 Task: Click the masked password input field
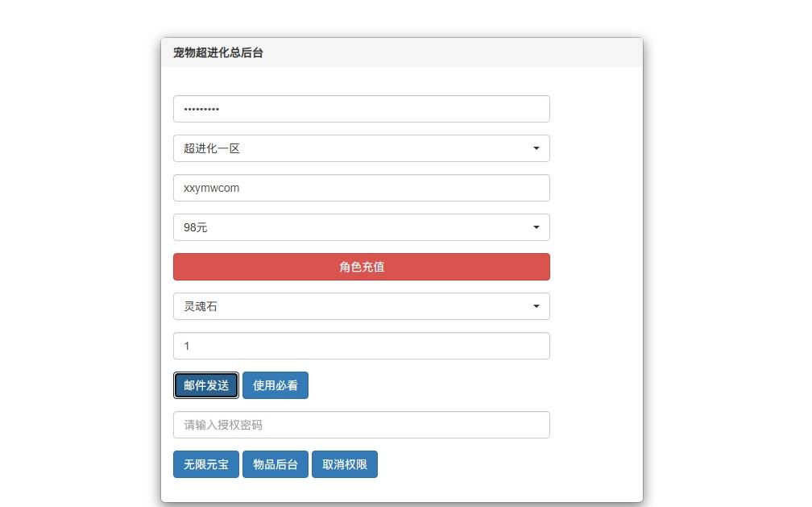(x=362, y=109)
